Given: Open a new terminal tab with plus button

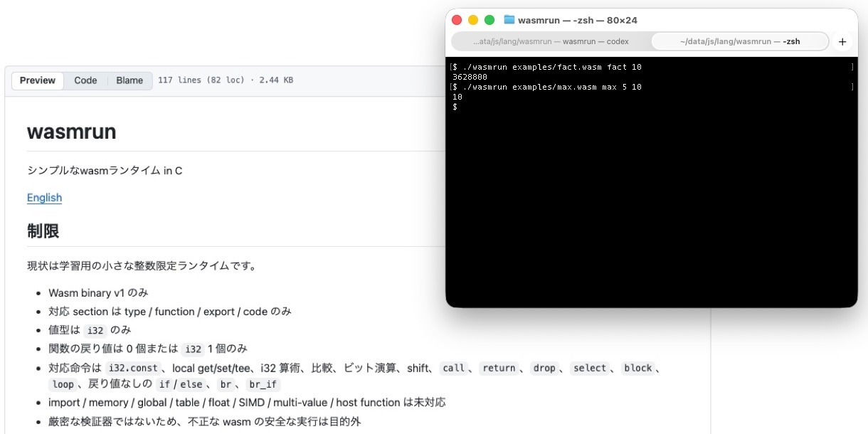Looking at the screenshot, I should pyautogui.click(x=842, y=42).
